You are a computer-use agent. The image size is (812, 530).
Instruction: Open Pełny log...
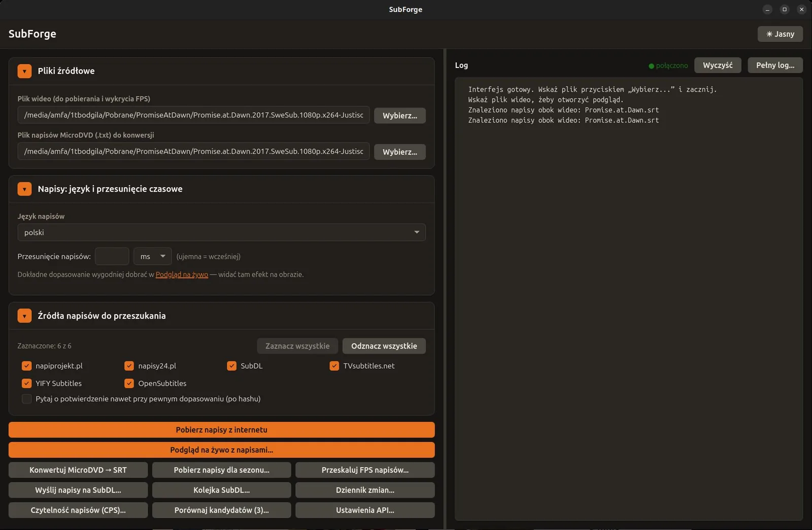(775, 65)
